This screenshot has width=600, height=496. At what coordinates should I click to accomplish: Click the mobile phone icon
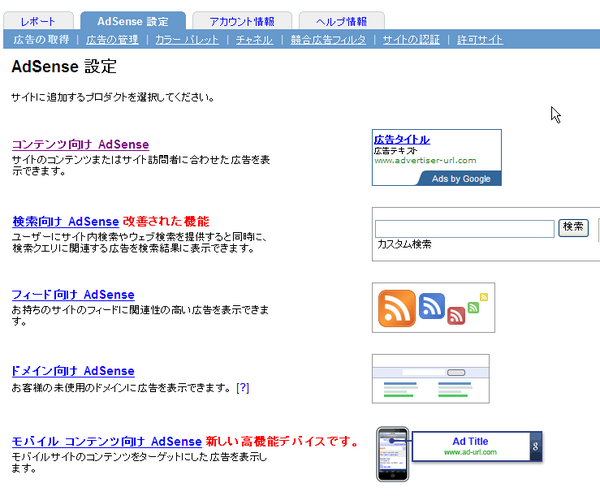(393, 454)
